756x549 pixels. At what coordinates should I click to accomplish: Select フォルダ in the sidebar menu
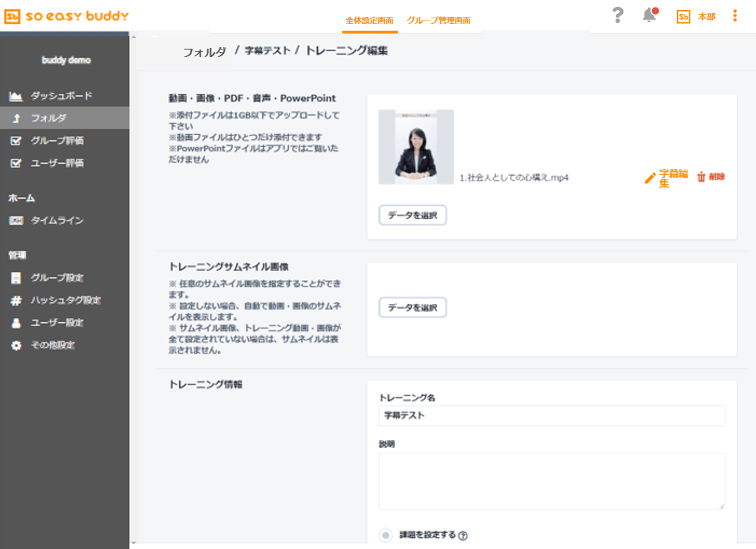pos(65,118)
